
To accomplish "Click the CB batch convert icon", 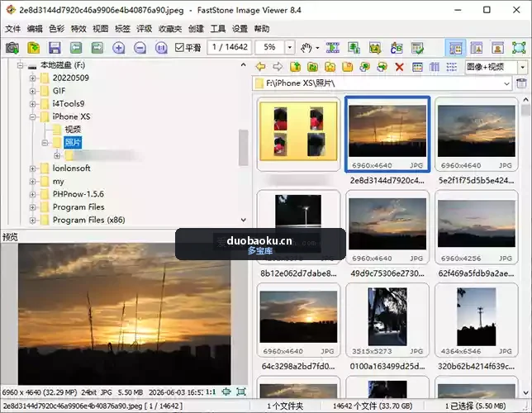I will point(397,48).
